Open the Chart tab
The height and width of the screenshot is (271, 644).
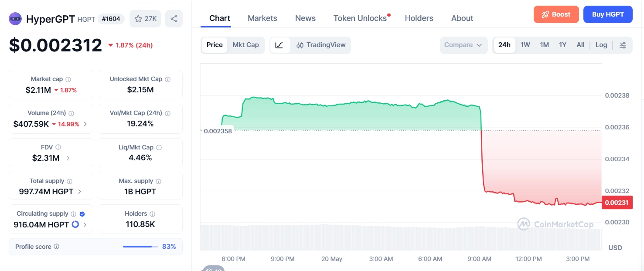click(220, 18)
